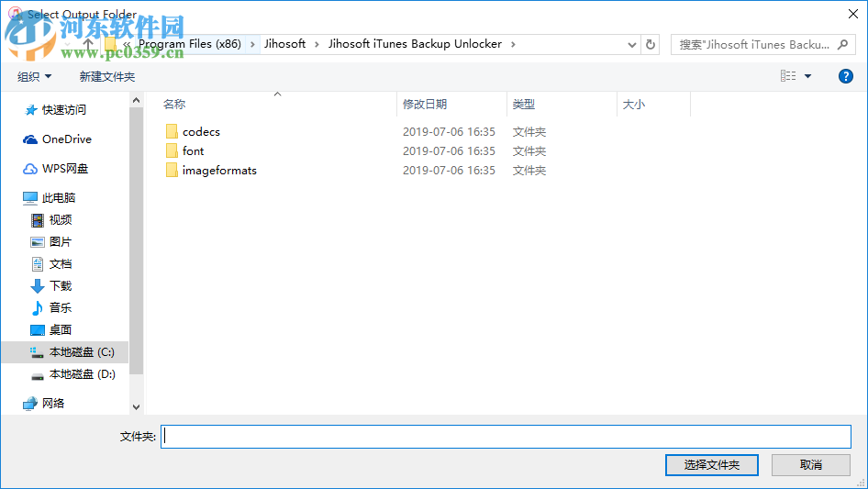This screenshot has width=868, height=489.
Task: Select 快速访问 in navigation pane
Action: tap(64, 110)
